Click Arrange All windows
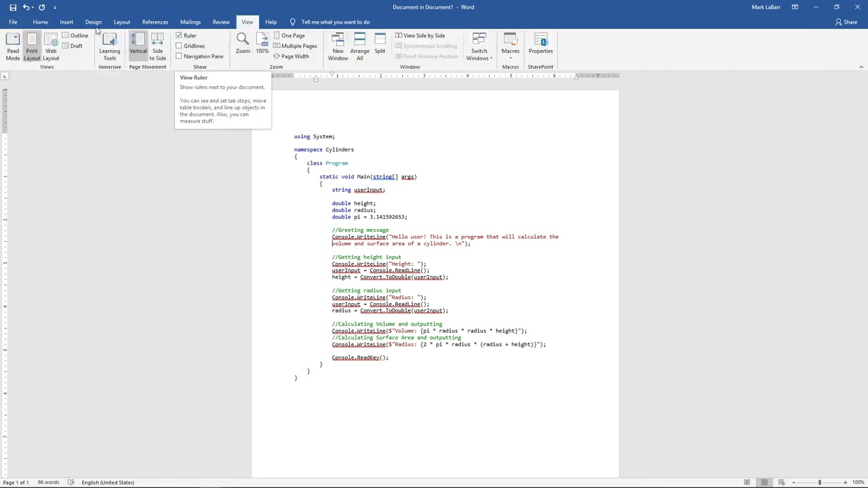868x488 pixels. click(x=359, y=47)
